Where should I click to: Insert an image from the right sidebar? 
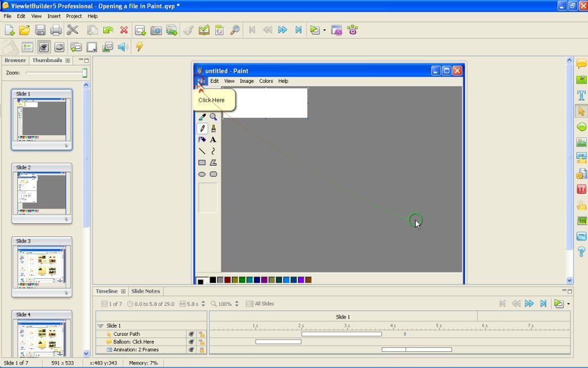582,143
